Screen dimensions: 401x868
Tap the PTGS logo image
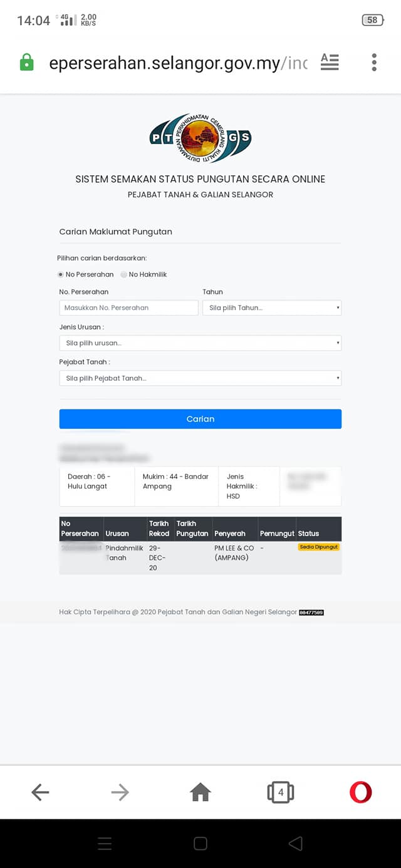coord(200,138)
